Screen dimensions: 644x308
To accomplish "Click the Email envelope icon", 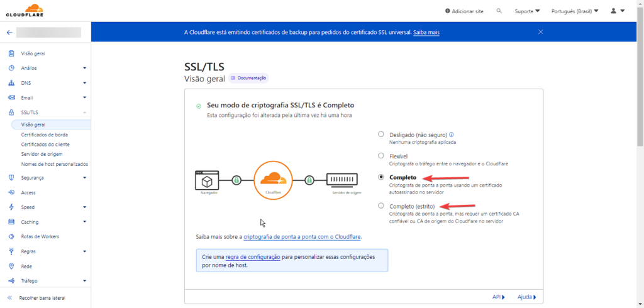I will pos(11,97).
